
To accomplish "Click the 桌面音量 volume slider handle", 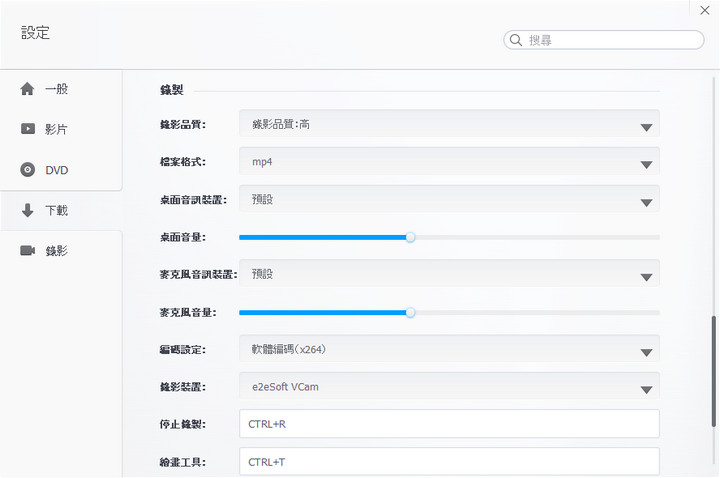I will 410,237.
